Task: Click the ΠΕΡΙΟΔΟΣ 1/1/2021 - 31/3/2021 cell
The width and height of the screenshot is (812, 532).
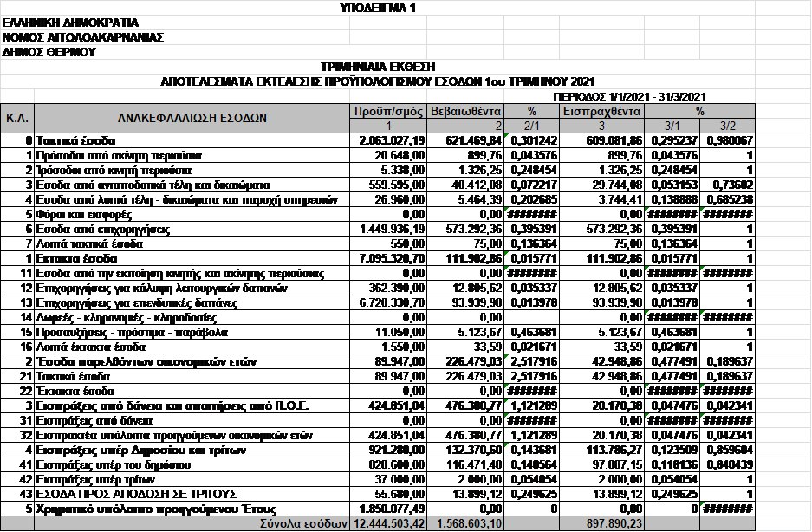Action: tap(629, 95)
